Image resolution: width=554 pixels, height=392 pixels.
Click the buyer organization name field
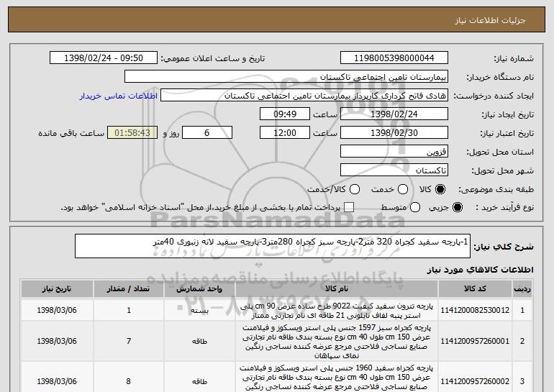(x=286, y=77)
